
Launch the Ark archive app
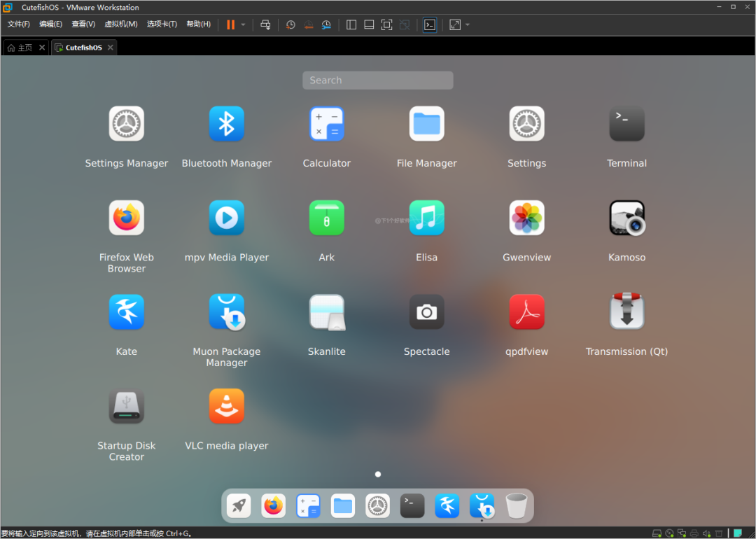(x=326, y=218)
